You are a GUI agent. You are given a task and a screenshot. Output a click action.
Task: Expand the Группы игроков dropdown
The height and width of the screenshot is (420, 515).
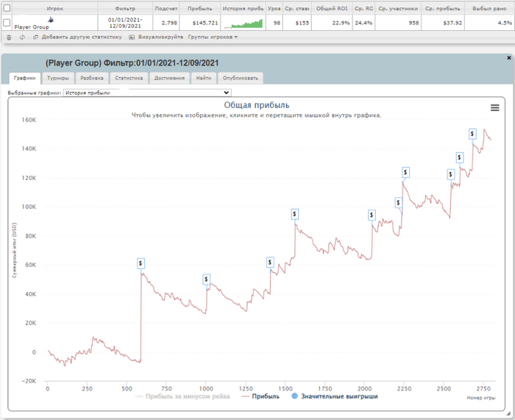[213, 37]
